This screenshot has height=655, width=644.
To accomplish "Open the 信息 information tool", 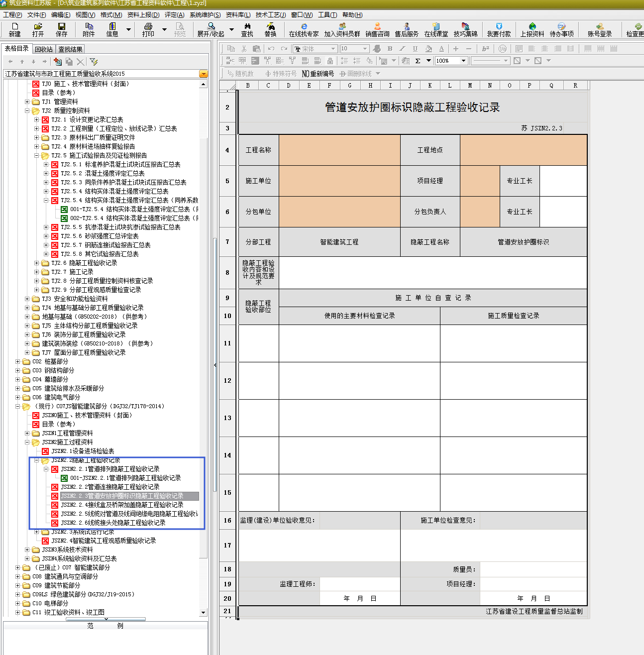I will (112, 29).
